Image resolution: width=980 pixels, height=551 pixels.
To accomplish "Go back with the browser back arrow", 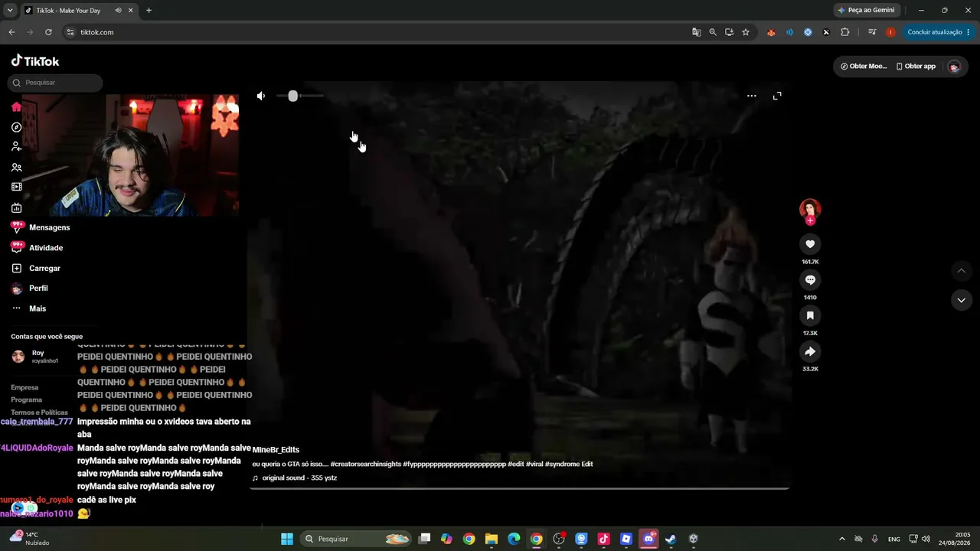I will tap(11, 32).
